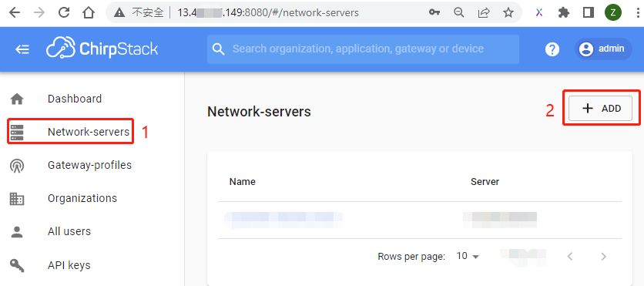The image size is (644, 286).
Task: Click the Dashboard home icon
Action: [x=17, y=99]
